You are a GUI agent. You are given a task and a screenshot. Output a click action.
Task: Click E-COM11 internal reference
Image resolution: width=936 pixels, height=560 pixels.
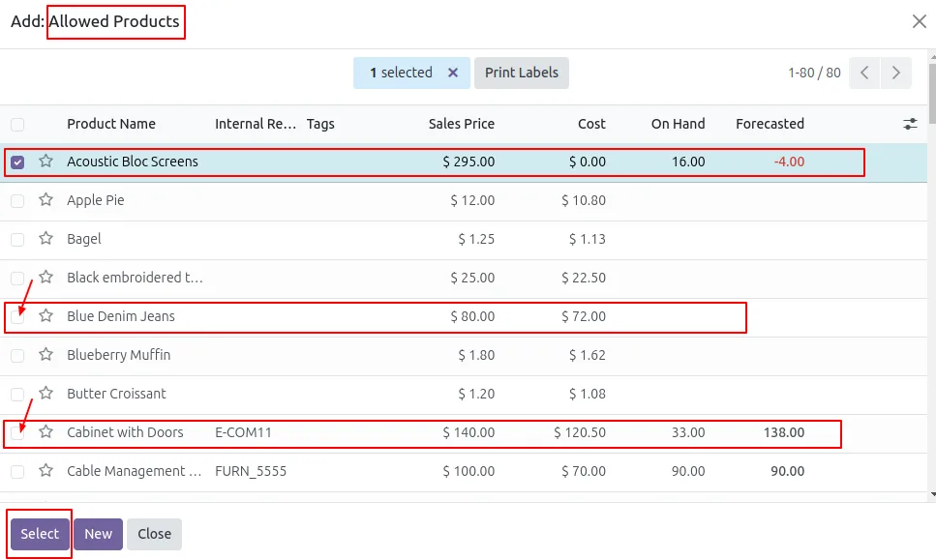244,432
